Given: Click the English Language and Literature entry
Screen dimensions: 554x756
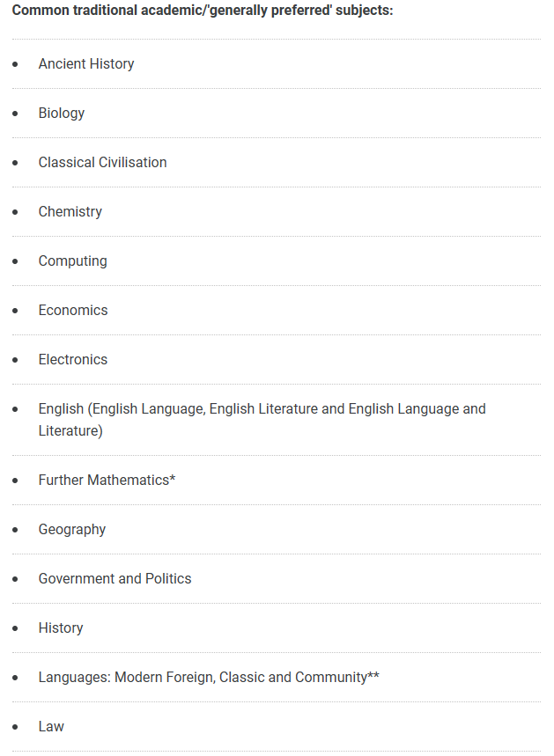Looking at the screenshot, I should tap(262, 420).
